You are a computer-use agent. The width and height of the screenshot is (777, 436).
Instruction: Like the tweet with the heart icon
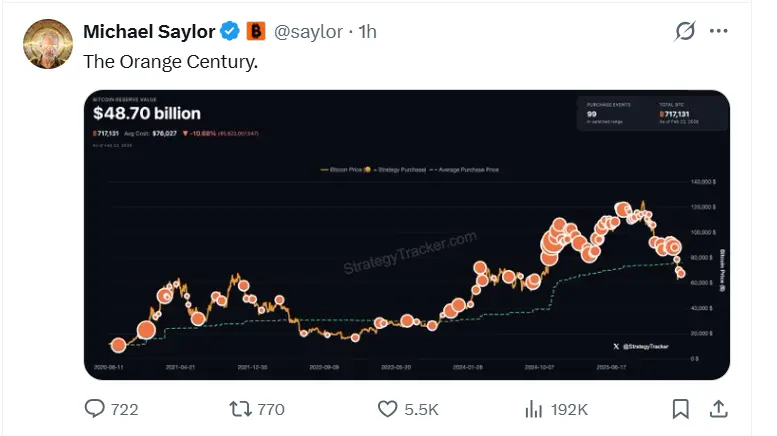point(387,408)
